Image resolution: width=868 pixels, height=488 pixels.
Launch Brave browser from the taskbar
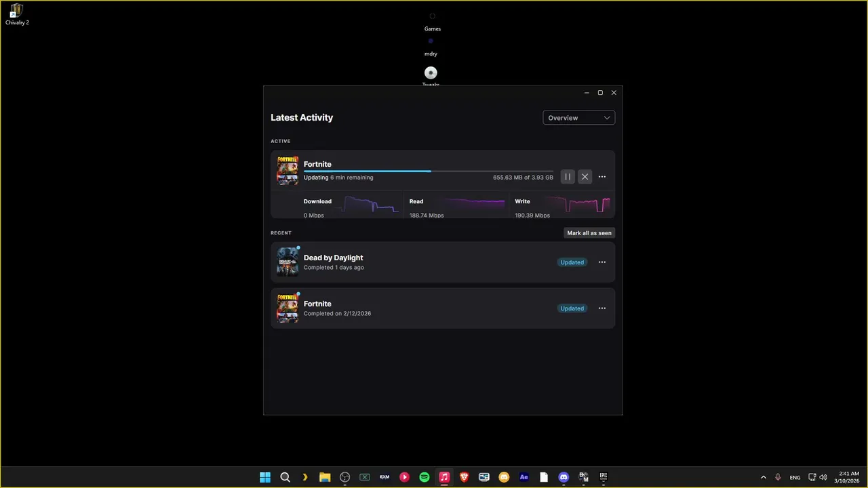point(464,477)
